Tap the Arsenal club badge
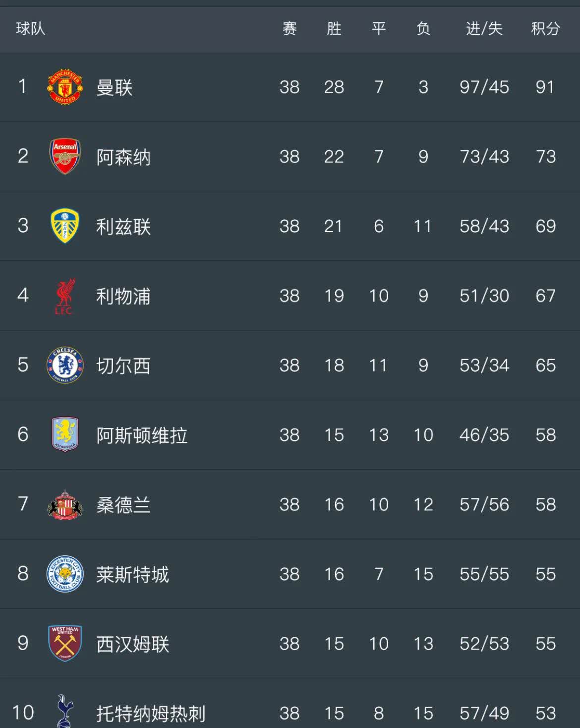The image size is (580, 728). coord(65,156)
